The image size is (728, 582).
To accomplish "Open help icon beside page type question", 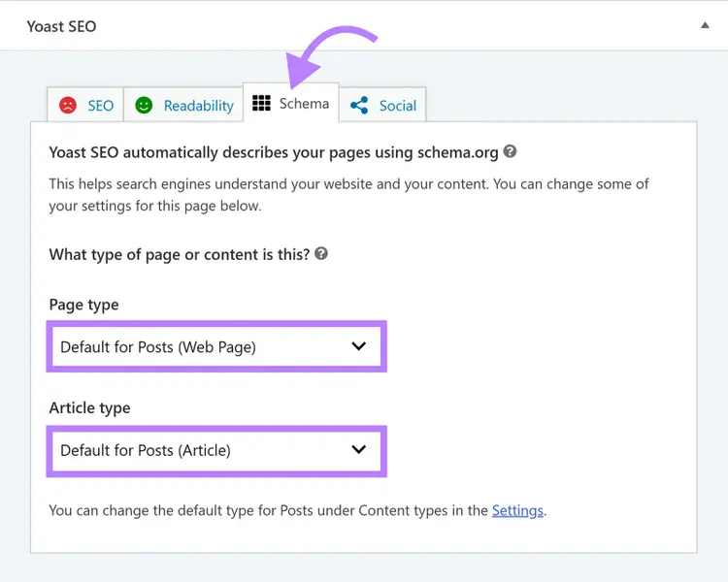I will 321,253.
